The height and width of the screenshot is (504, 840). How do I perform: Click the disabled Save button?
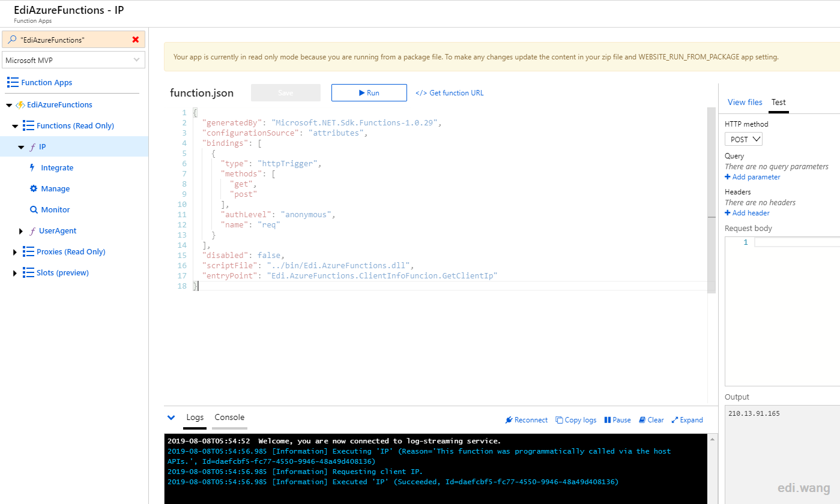pos(286,93)
